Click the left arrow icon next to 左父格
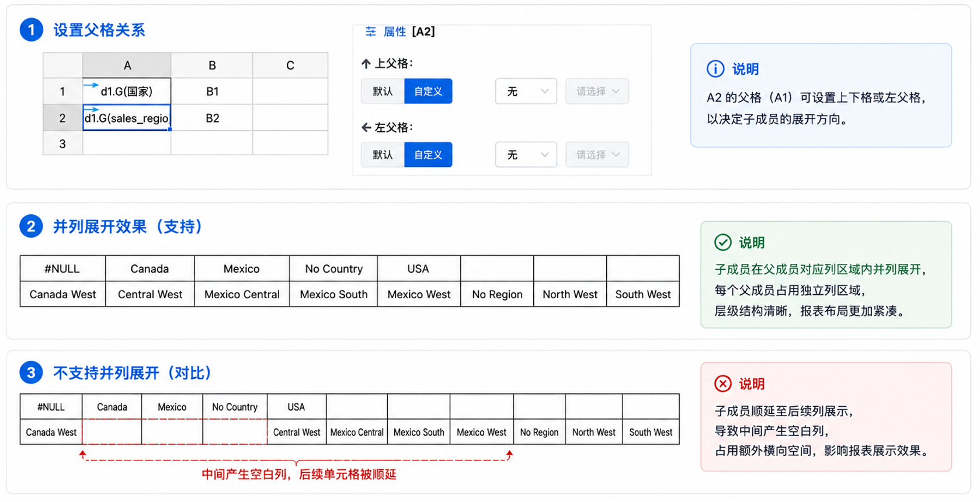This screenshot has height=502, width=980. 366,127
